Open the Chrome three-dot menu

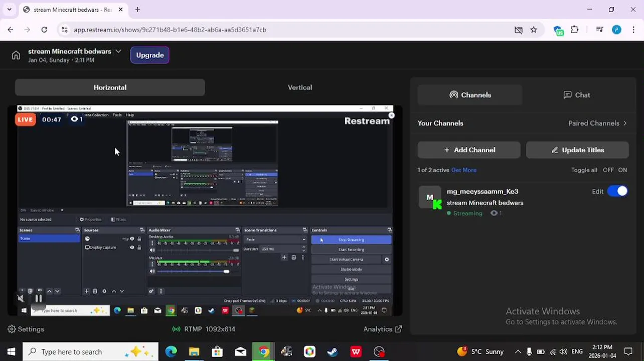[x=634, y=30]
